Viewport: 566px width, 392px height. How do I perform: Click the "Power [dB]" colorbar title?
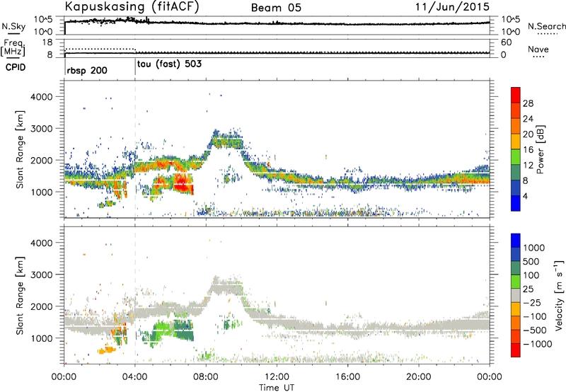[540, 149]
